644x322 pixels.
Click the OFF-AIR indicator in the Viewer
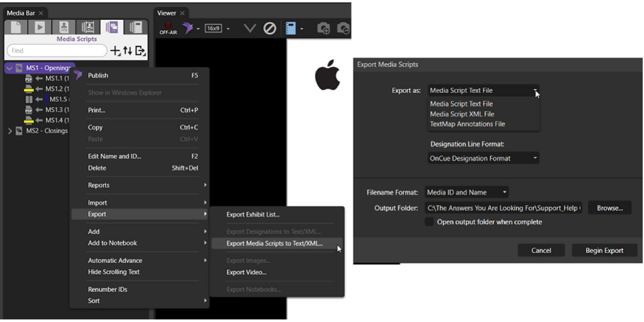(168, 28)
